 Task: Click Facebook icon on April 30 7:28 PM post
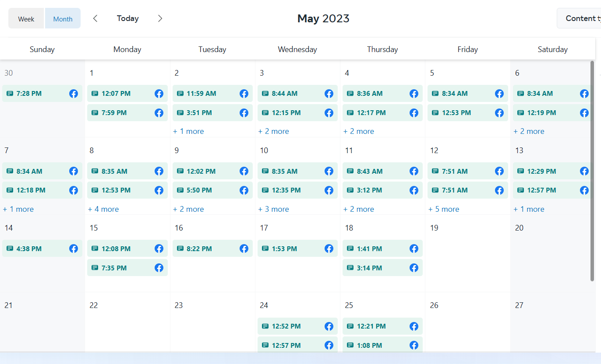[x=74, y=94]
